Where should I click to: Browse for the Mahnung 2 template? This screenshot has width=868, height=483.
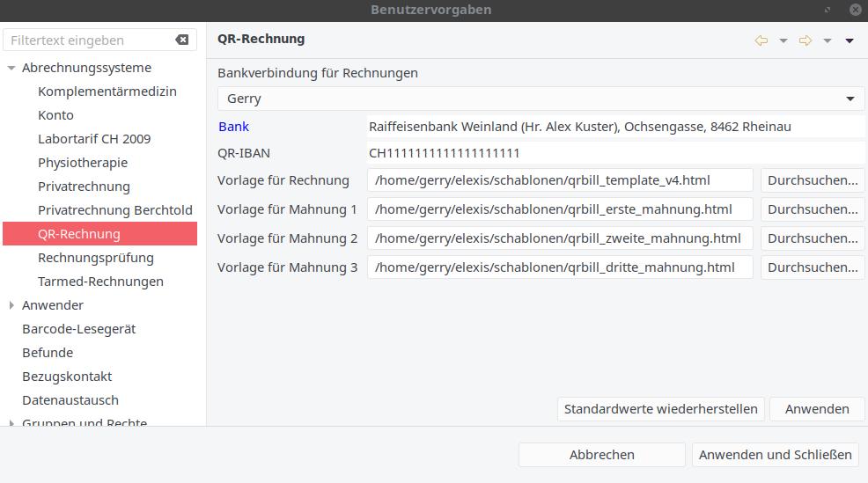pyautogui.click(x=812, y=238)
